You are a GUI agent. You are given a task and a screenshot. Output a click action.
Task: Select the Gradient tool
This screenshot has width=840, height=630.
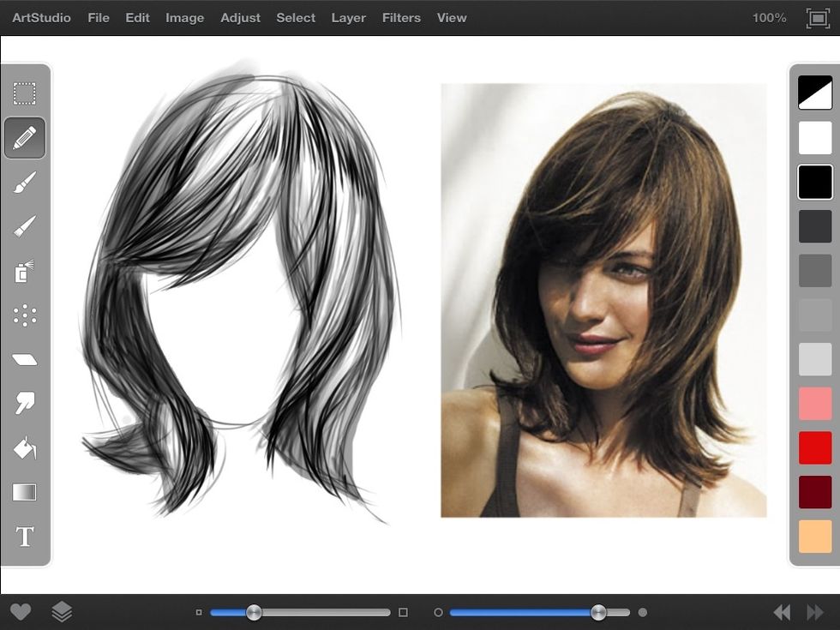pyautogui.click(x=25, y=492)
